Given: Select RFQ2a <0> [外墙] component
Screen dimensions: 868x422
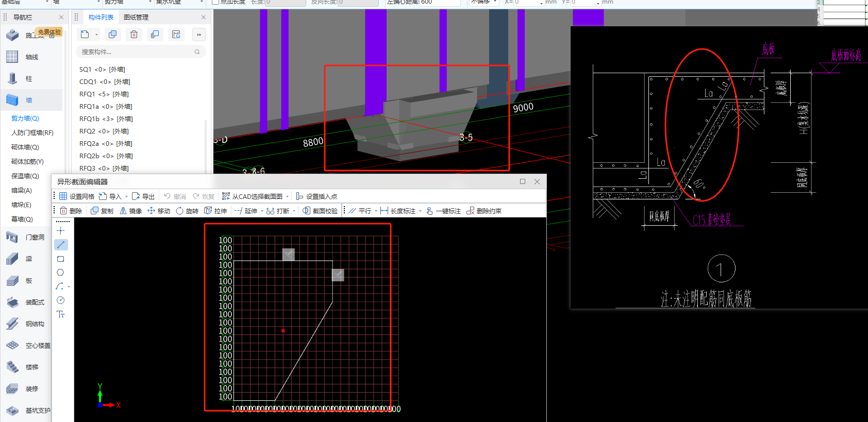Looking at the screenshot, I should pos(106,144).
